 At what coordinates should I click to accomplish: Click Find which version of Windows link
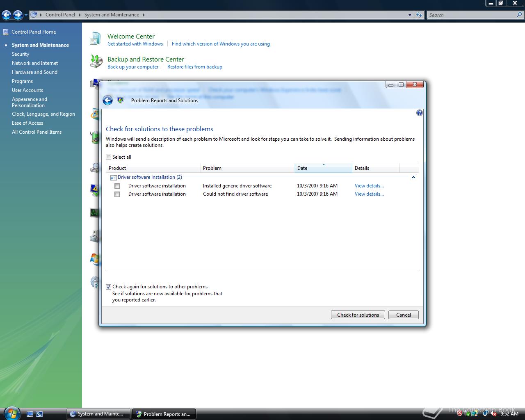pyautogui.click(x=221, y=44)
